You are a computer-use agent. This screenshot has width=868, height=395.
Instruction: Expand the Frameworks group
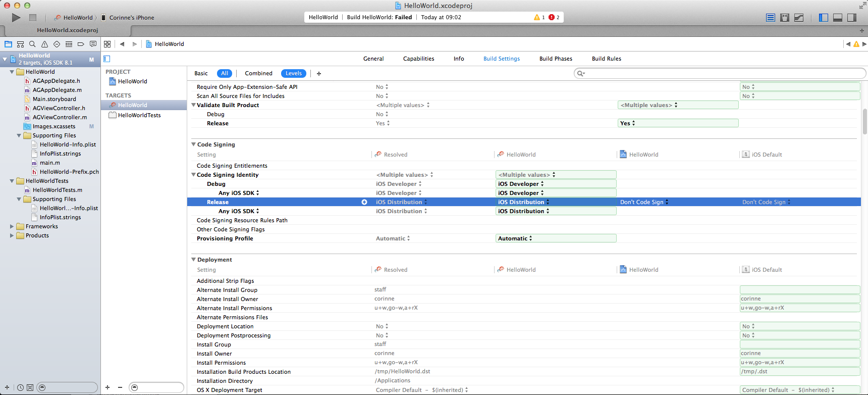pos(12,226)
